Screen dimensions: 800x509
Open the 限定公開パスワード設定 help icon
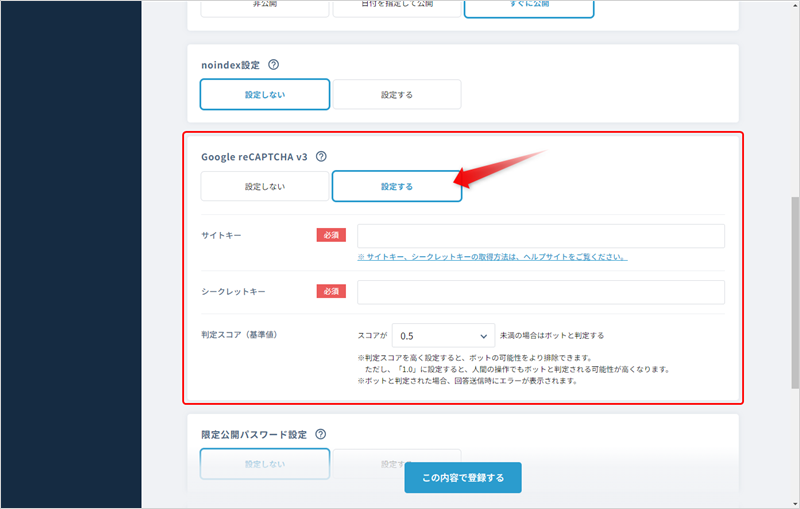tap(320, 434)
